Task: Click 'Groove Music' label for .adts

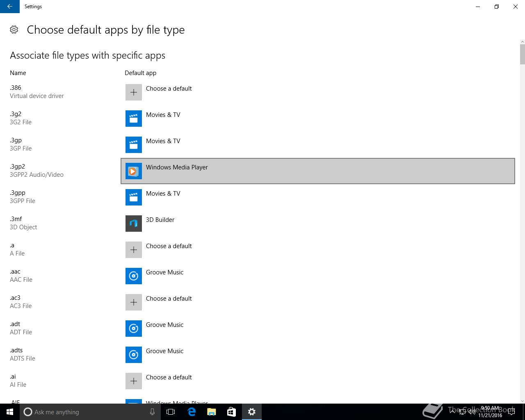Action: [x=164, y=351]
